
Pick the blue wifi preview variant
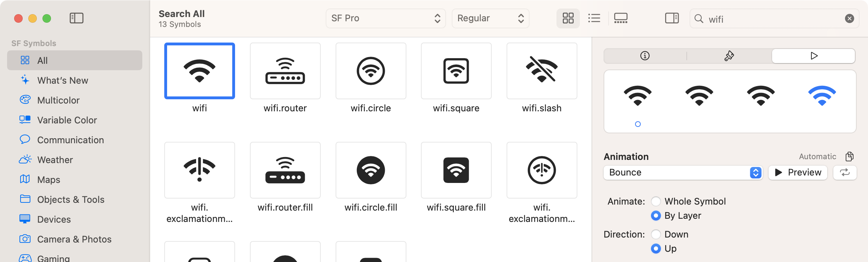click(822, 96)
